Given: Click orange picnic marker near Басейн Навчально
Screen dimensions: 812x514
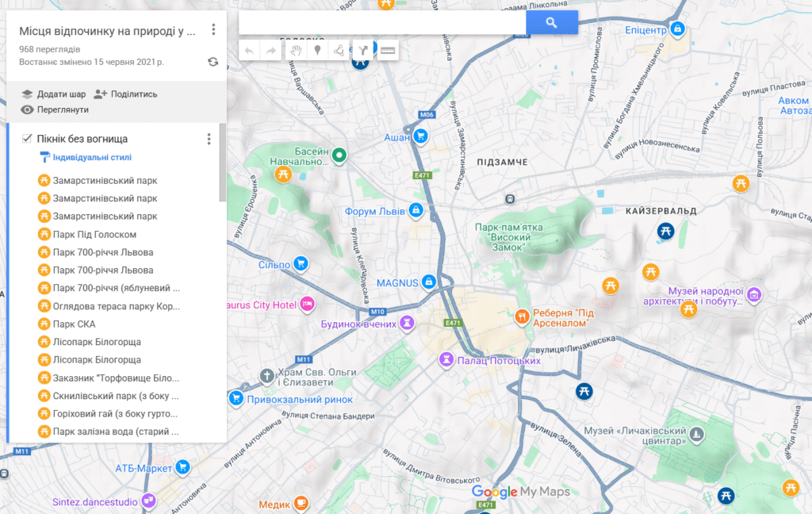Looking at the screenshot, I should pos(283,174).
